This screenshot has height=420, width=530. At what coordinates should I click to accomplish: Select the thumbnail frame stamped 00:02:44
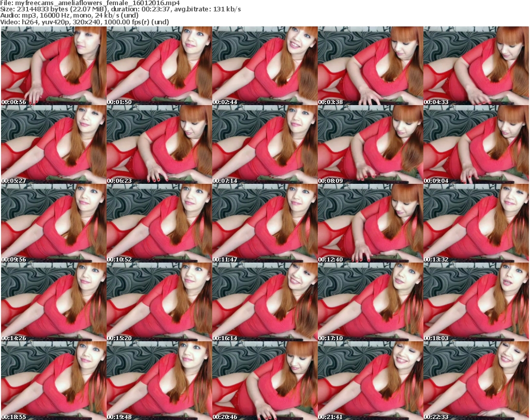(264, 66)
